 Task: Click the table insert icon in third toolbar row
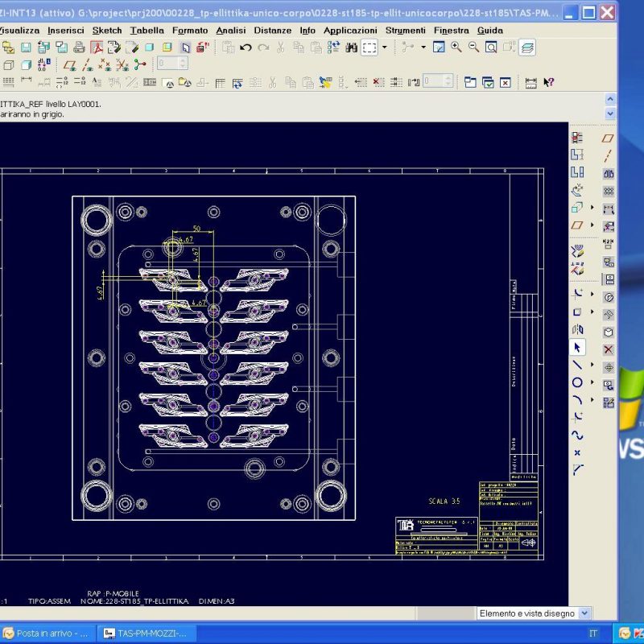coord(220,83)
